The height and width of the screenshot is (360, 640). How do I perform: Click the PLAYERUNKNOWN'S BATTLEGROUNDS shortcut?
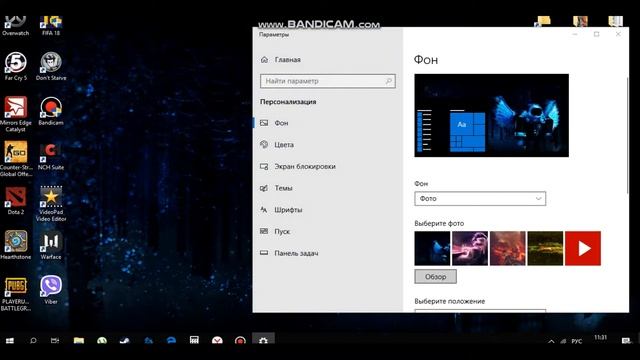[x=16, y=293]
